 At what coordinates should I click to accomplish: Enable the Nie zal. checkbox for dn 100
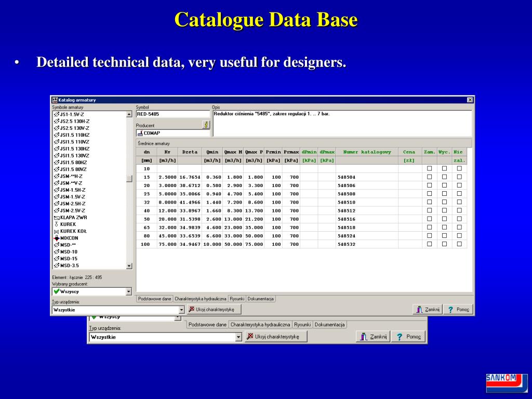pyautogui.click(x=459, y=244)
